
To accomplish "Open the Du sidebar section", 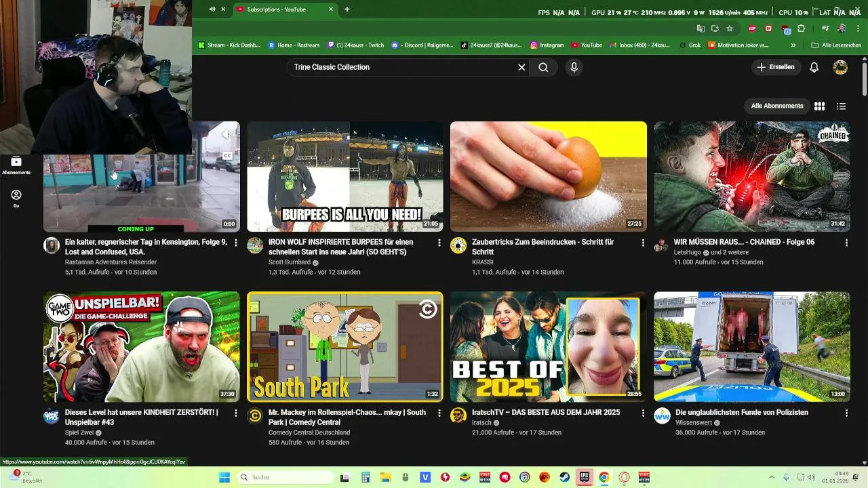I will click(16, 199).
